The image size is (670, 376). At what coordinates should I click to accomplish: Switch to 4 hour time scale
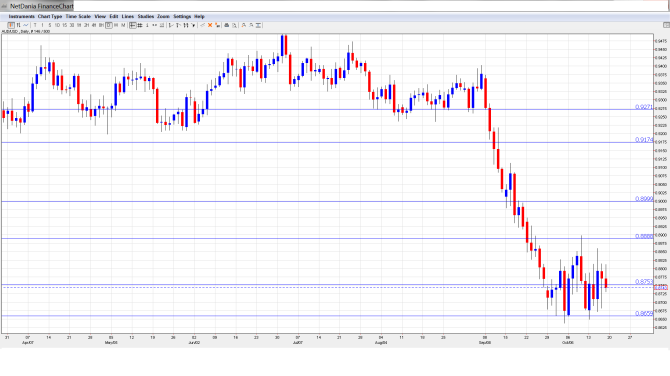click(x=94, y=25)
